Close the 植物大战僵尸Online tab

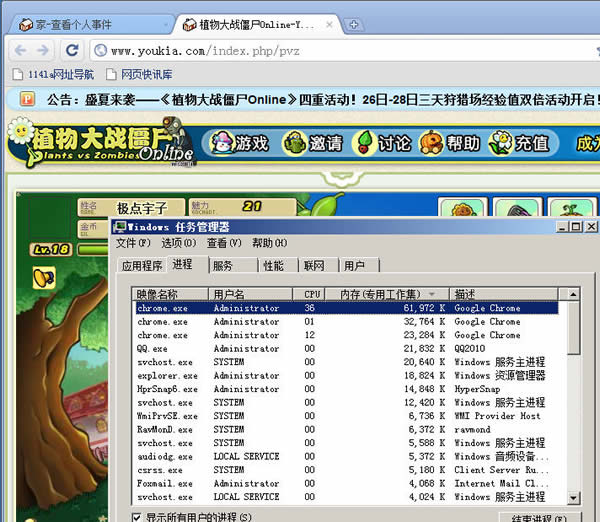329,24
